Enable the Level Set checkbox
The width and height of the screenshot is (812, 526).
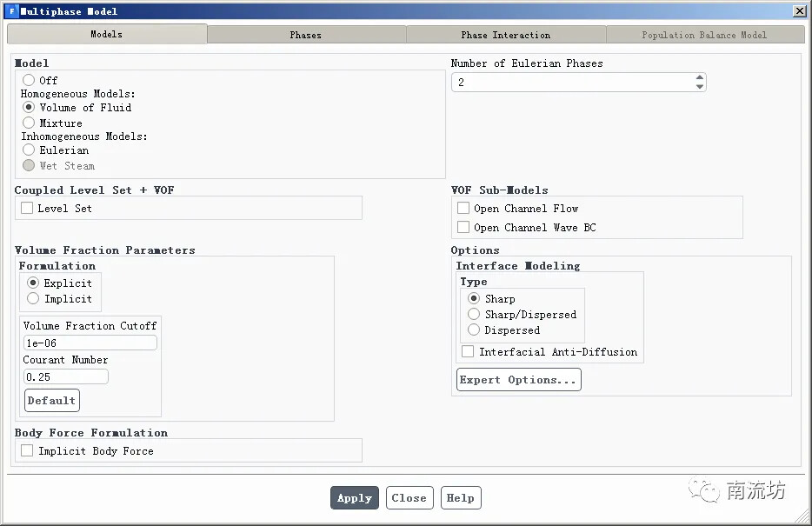click(x=27, y=209)
